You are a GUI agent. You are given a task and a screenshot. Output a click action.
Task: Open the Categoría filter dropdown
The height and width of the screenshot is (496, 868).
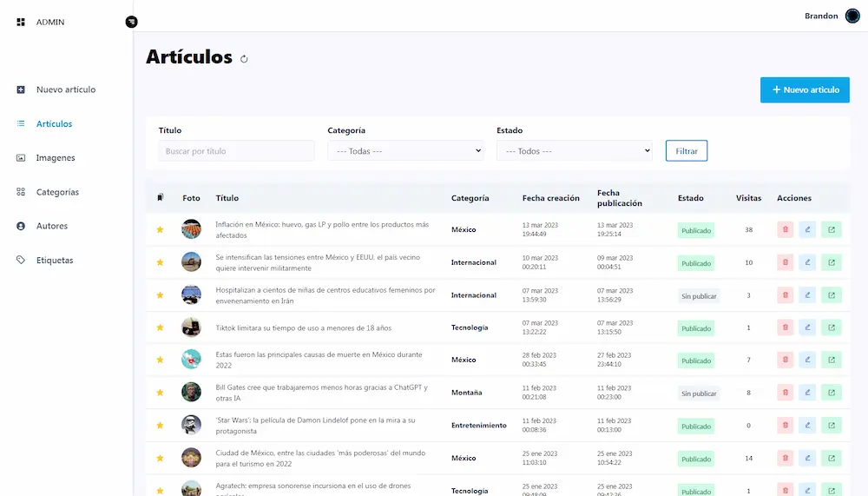tap(405, 151)
